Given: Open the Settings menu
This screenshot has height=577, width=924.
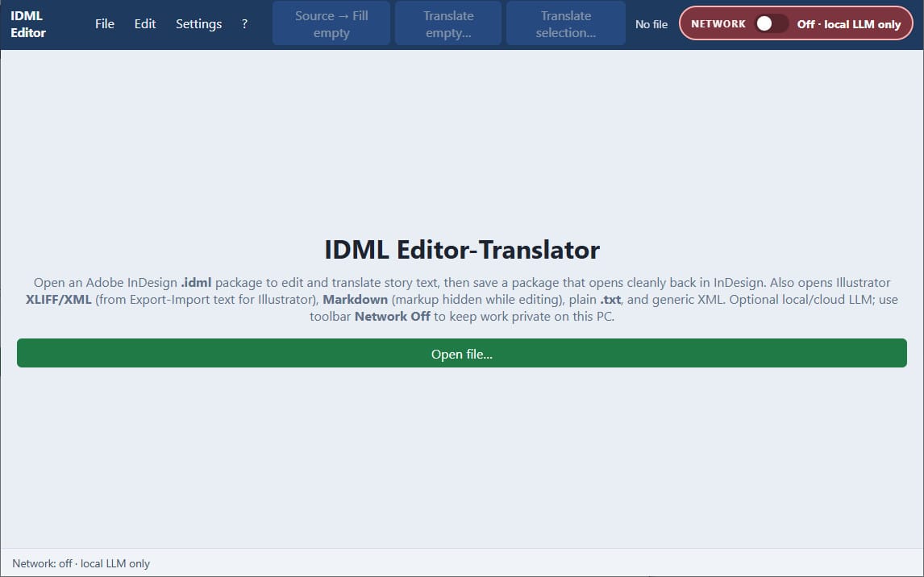Looking at the screenshot, I should 198,24.
